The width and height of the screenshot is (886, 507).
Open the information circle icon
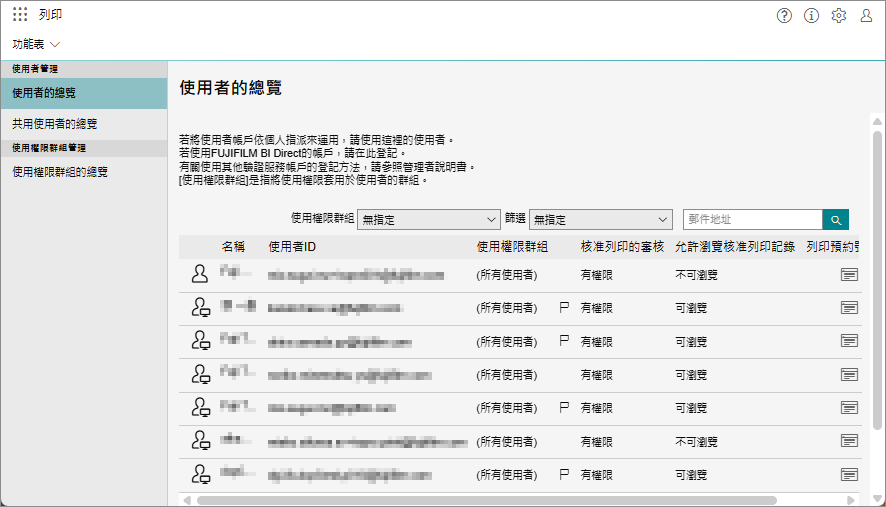point(811,15)
